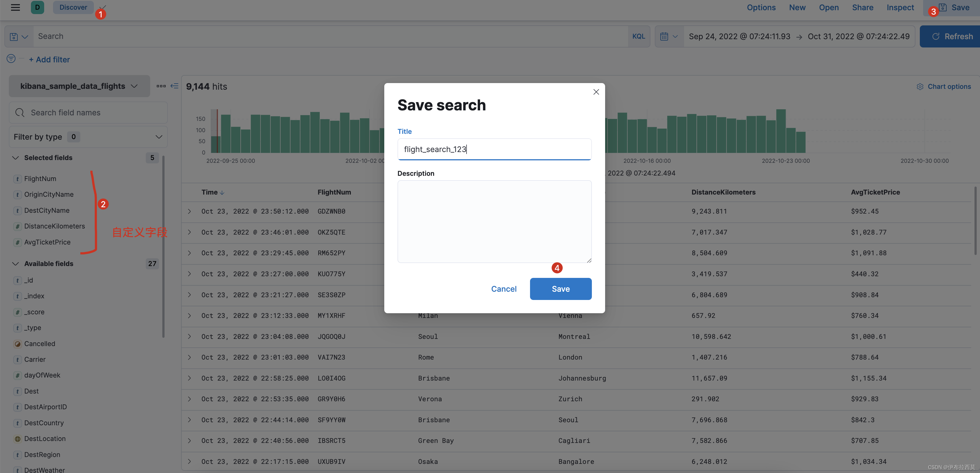Screen dimensions: 980x473
Task: Close the Save search dialog
Action: coord(596,92)
